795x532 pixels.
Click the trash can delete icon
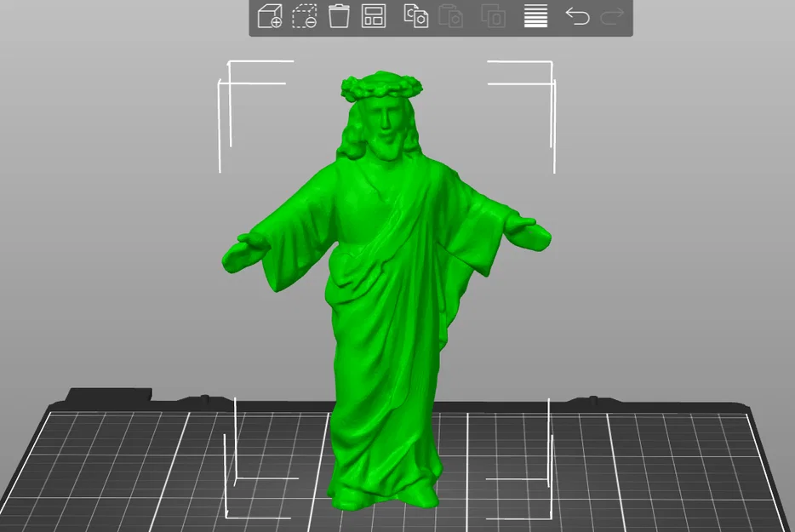tap(340, 15)
